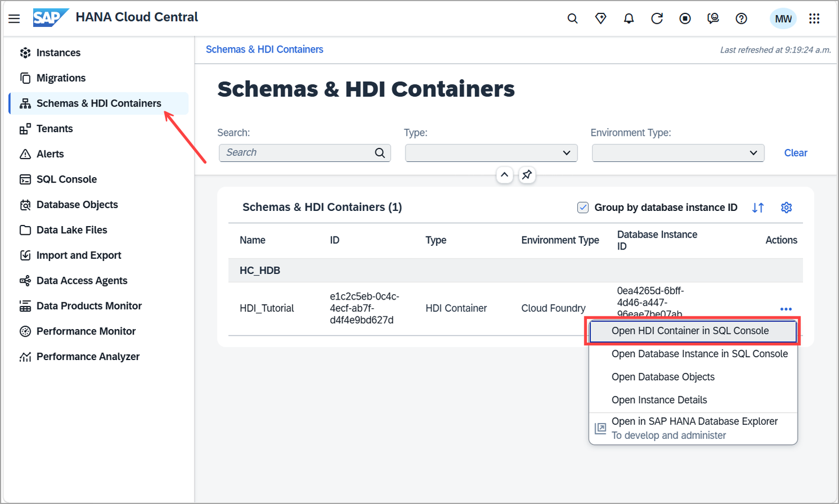Open the help question mark icon
Image resolution: width=839 pixels, height=504 pixels.
coord(741,19)
